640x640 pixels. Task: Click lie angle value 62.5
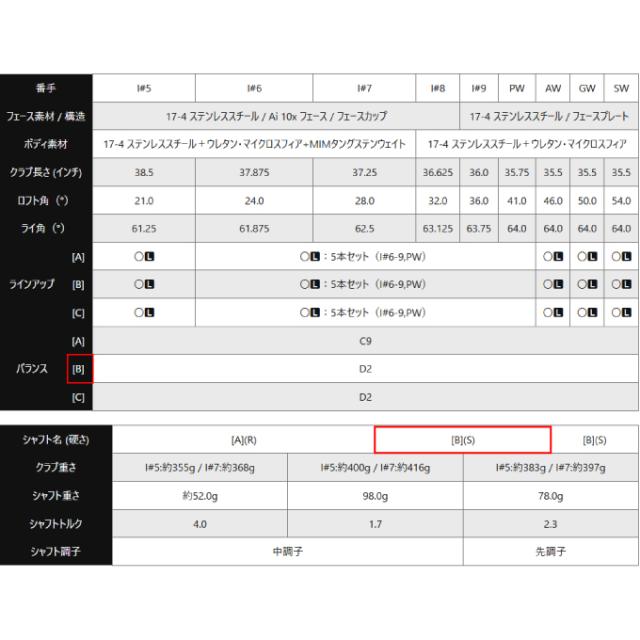364,229
